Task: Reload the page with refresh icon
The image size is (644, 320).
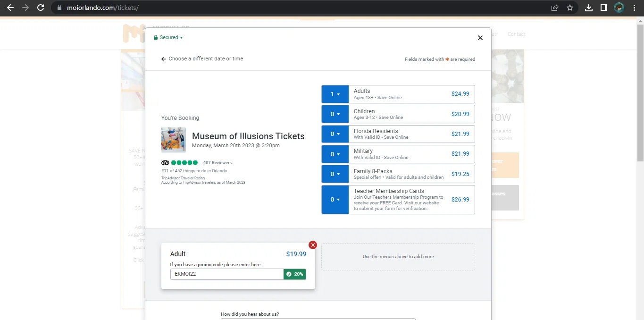Action: click(41, 8)
